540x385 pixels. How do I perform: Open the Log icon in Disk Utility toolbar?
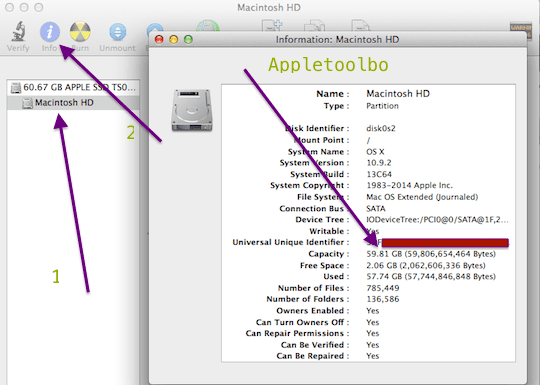pyautogui.click(x=520, y=30)
